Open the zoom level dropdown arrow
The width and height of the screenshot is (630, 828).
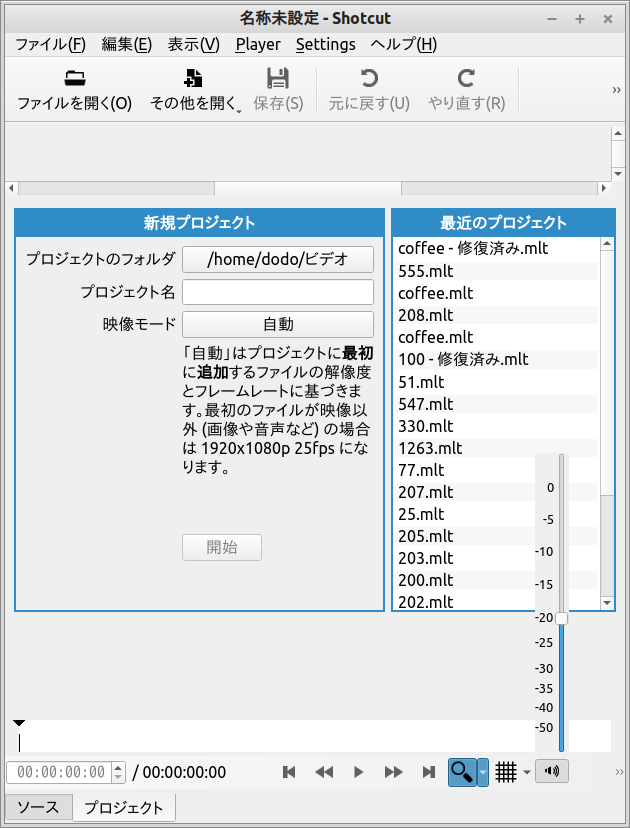(x=483, y=772)
